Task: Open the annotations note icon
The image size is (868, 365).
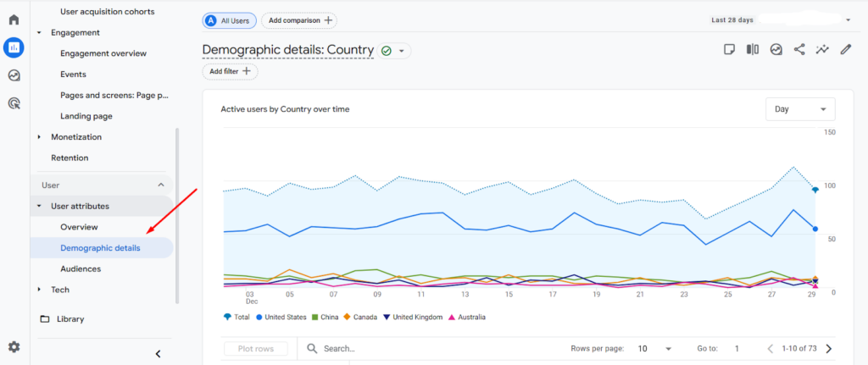Action: [729, 50]
